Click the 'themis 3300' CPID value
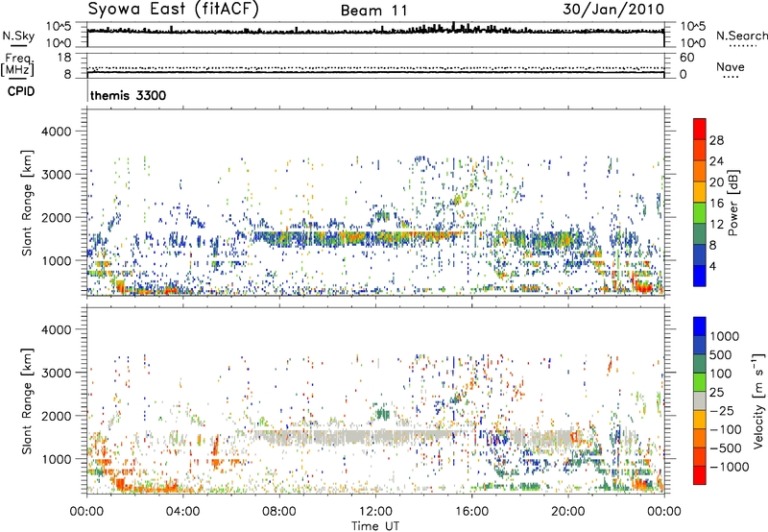Viewport: 768px width, 532px height. 128,95
